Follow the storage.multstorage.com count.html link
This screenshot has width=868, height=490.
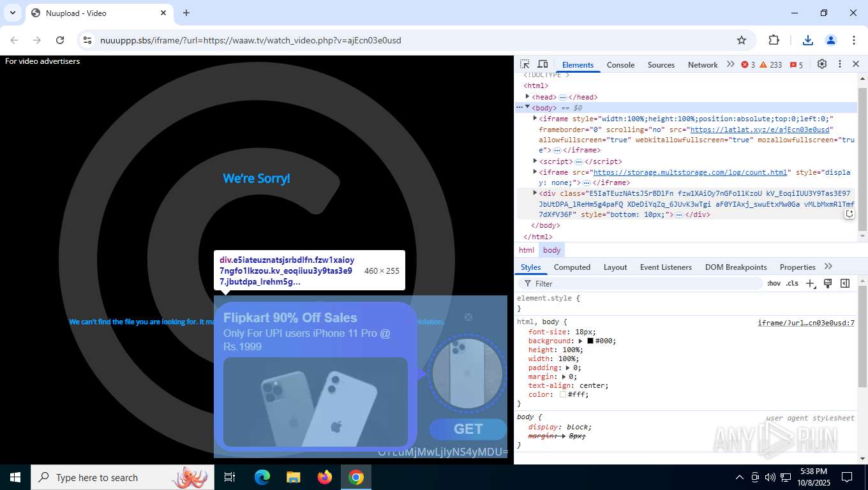click(690, 172)
